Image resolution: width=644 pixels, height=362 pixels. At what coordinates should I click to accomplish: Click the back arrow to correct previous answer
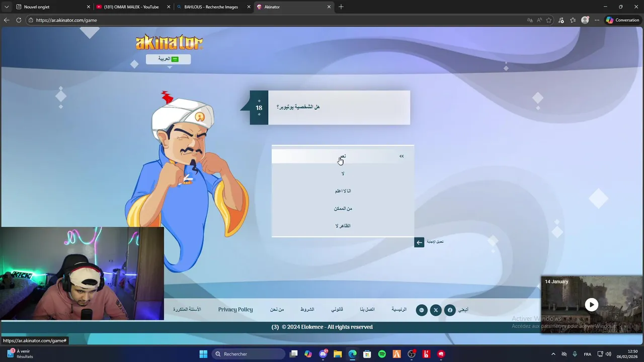419,242
